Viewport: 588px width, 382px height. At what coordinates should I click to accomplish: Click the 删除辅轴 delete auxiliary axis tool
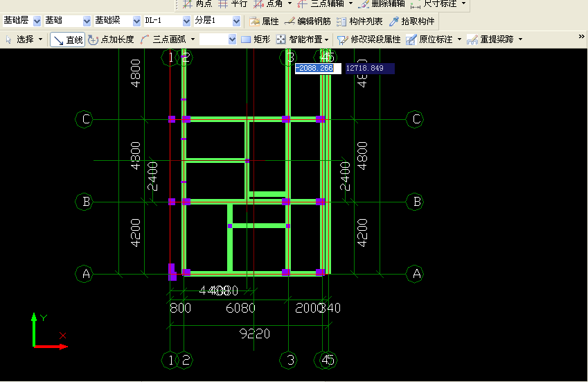point(382,3)
